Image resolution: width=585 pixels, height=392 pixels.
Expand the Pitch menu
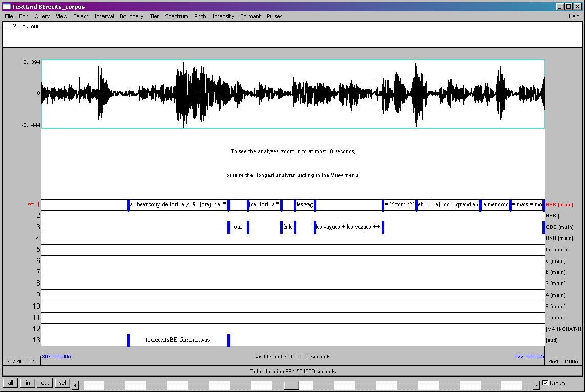point(200,16)
